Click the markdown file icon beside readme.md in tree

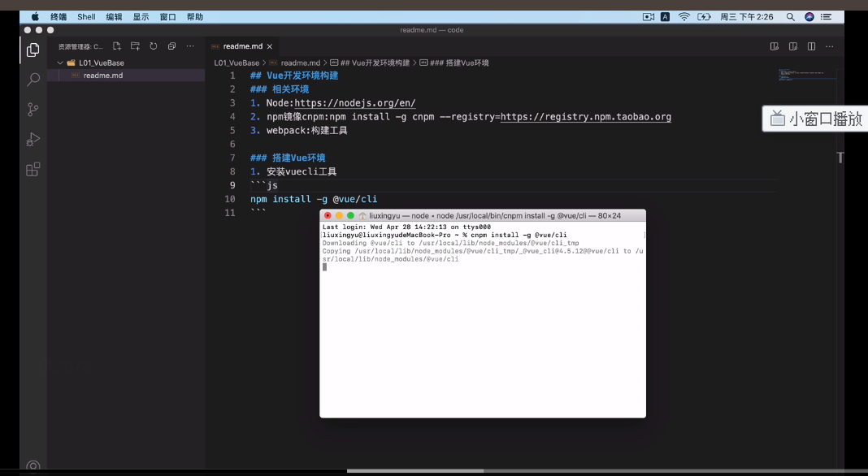(x=76, y=76)
